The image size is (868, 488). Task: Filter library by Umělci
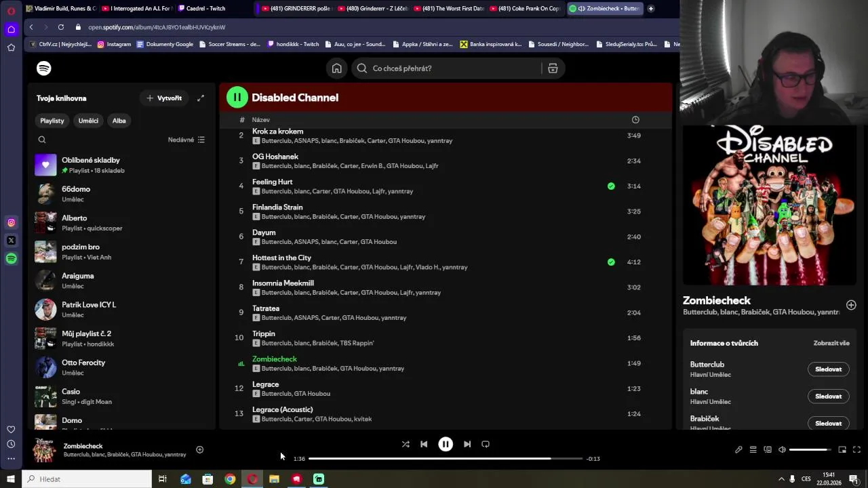[x=88, y=121]
